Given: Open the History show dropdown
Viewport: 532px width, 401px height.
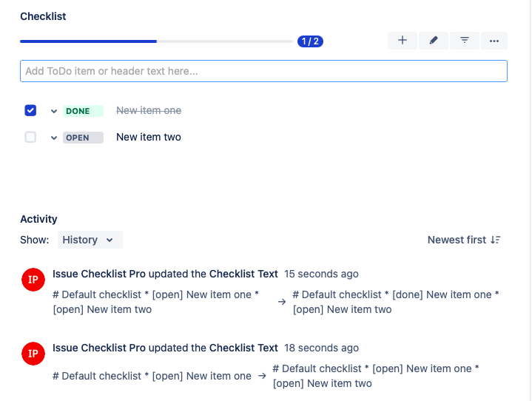Looking at the screenshot, I should click(x=90, y=240).
